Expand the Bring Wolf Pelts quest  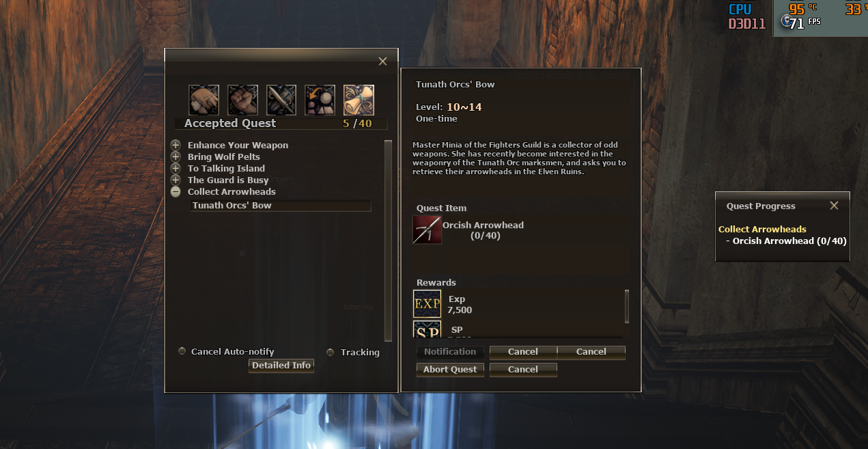[x=176, y=157]
